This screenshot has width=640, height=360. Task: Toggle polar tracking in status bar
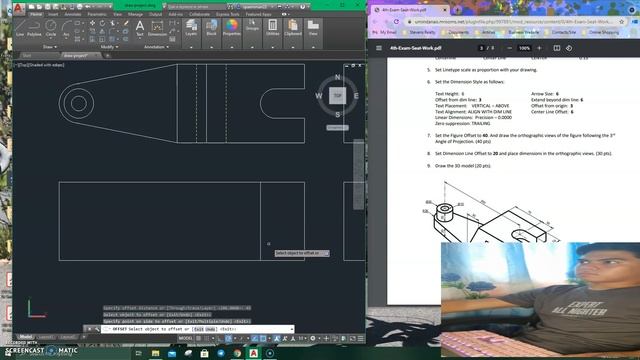coord(229,338)
